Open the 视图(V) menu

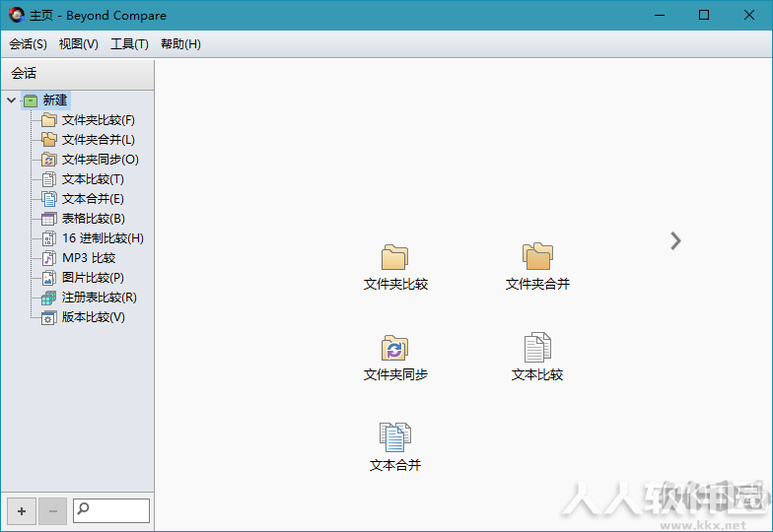[79, 44]
